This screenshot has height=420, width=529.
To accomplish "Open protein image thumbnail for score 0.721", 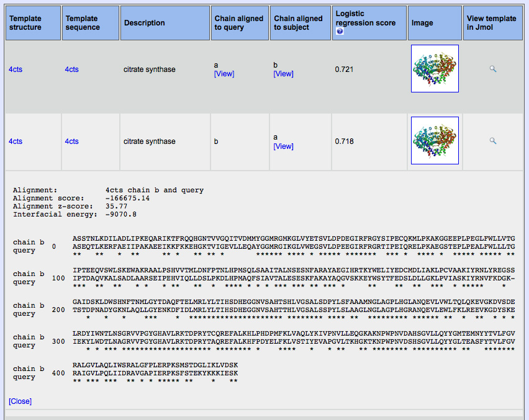I will 435,69.
